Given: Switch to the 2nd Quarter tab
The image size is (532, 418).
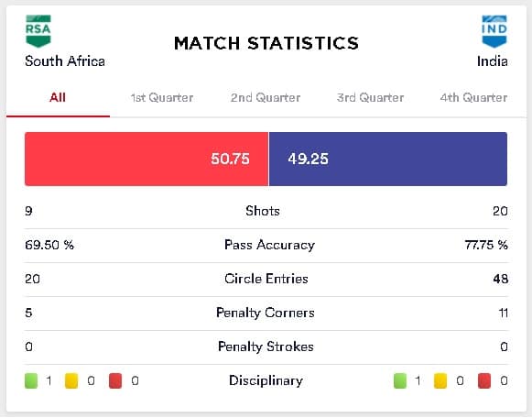Looking at the screenshot, I should pyautogui.click(x=266, y=98).
